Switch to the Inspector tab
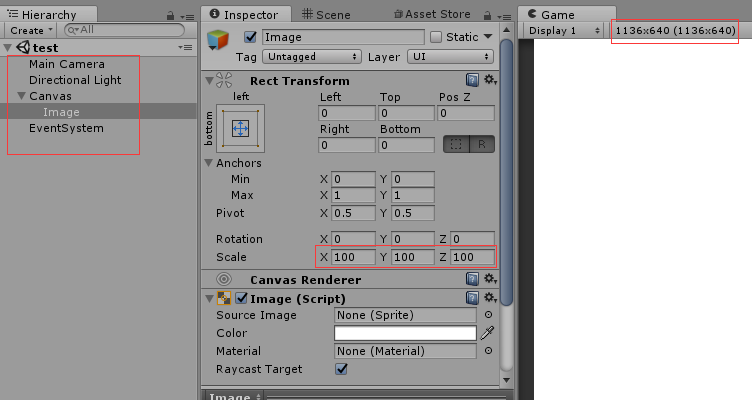This screenshot has height=400, width=752. [245, 15]
